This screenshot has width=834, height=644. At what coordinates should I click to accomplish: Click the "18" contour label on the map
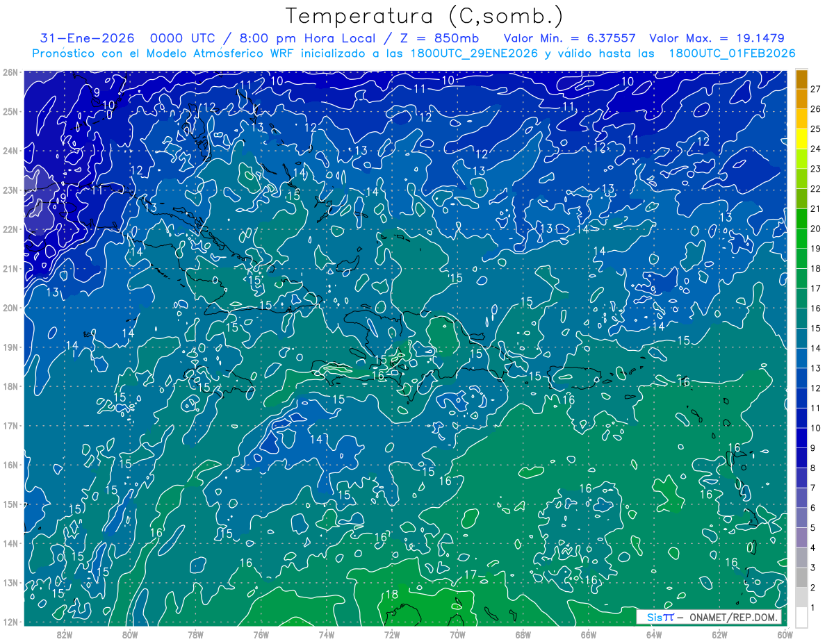[391, 595]
